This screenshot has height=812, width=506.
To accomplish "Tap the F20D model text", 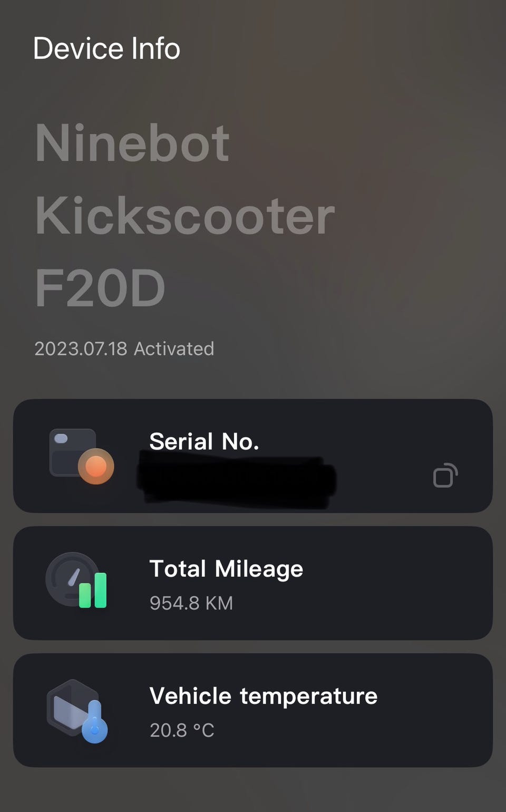I will 100,288.
